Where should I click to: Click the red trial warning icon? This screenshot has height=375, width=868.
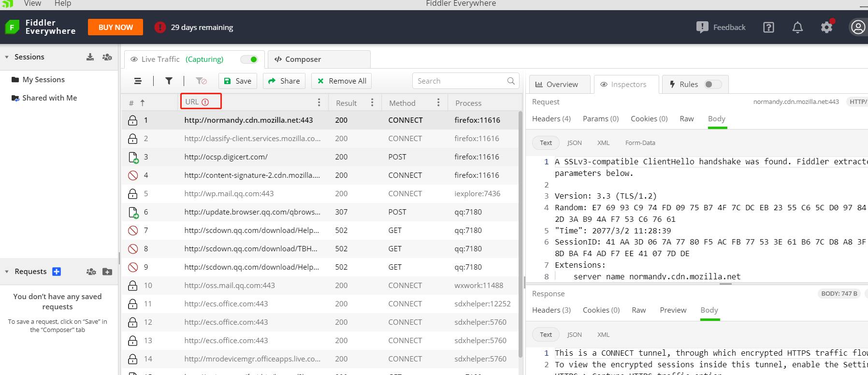(160, 27)
